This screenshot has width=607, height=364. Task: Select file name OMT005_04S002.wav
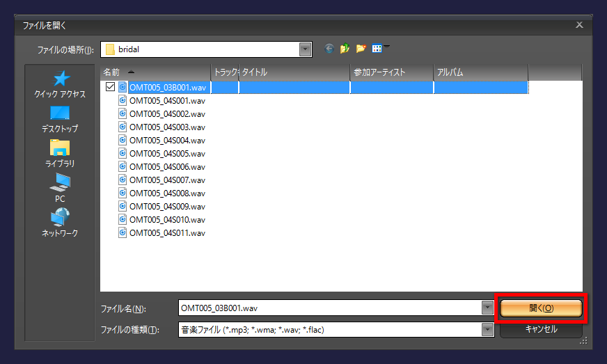[167, 114]
